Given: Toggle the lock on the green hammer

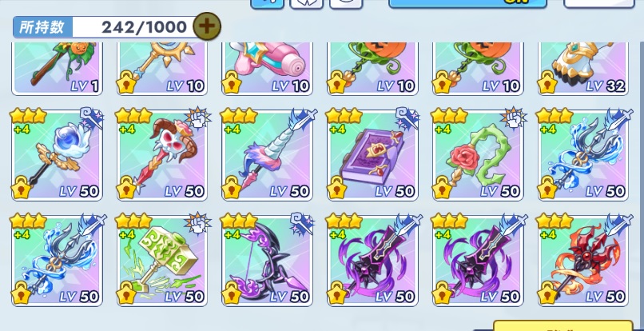Looking at the screenshot, I should point(126,293).
